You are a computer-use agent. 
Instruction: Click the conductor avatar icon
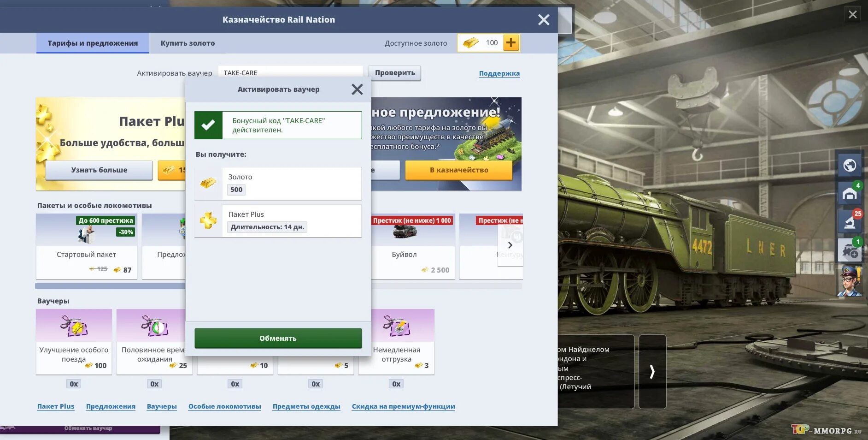(850, 281)
